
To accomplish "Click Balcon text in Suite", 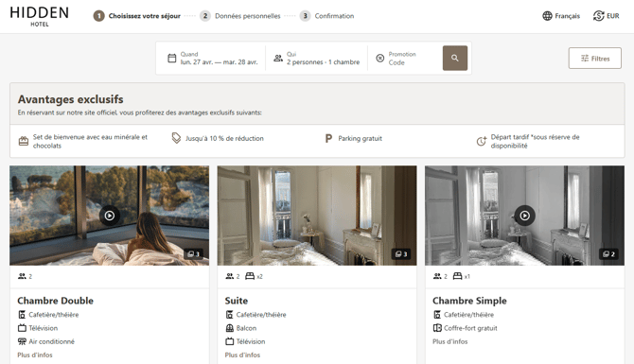I will click(x=247, y=328).
